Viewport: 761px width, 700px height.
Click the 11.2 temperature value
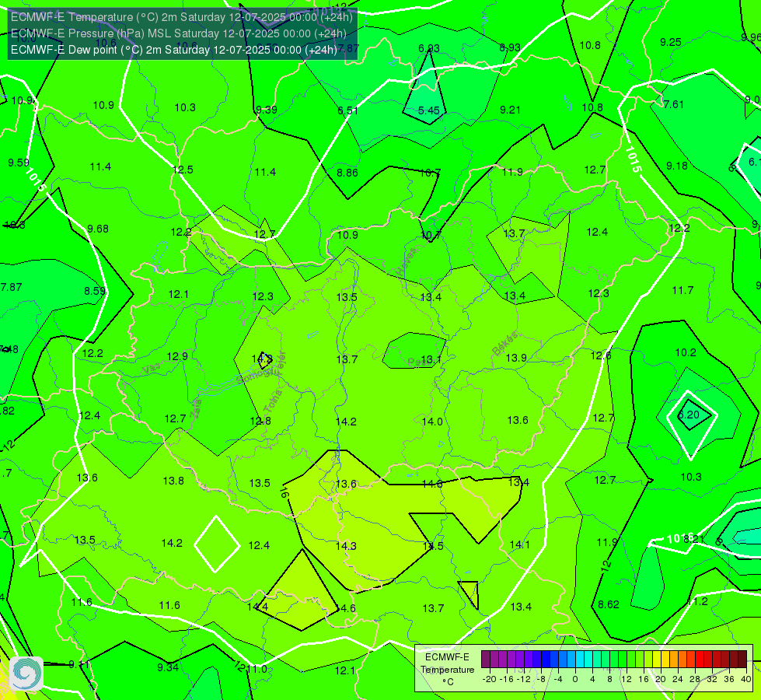coord(697,602)
